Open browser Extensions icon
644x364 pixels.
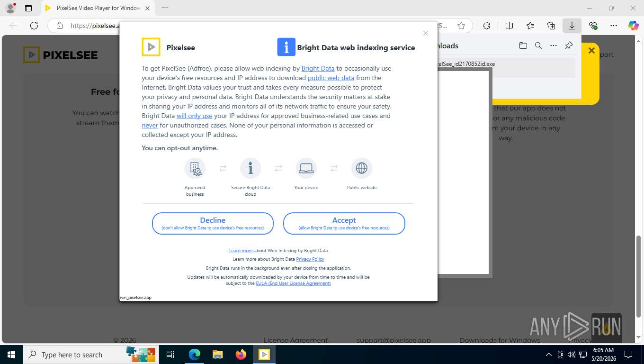point(486,26)
